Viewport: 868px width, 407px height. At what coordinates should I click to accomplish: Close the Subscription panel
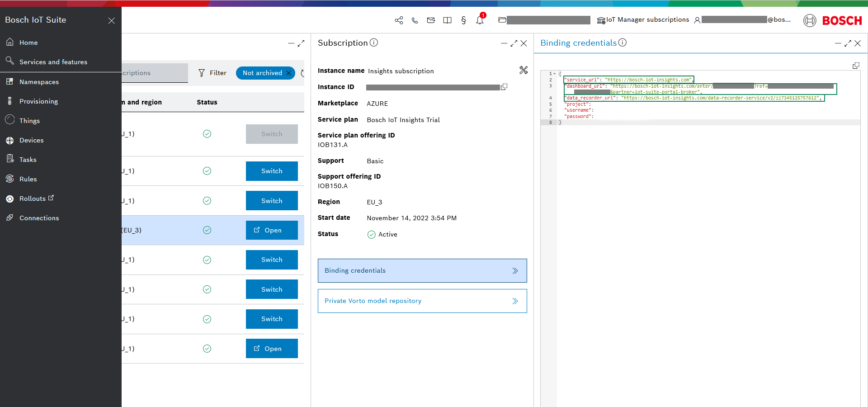pos(524,43)
